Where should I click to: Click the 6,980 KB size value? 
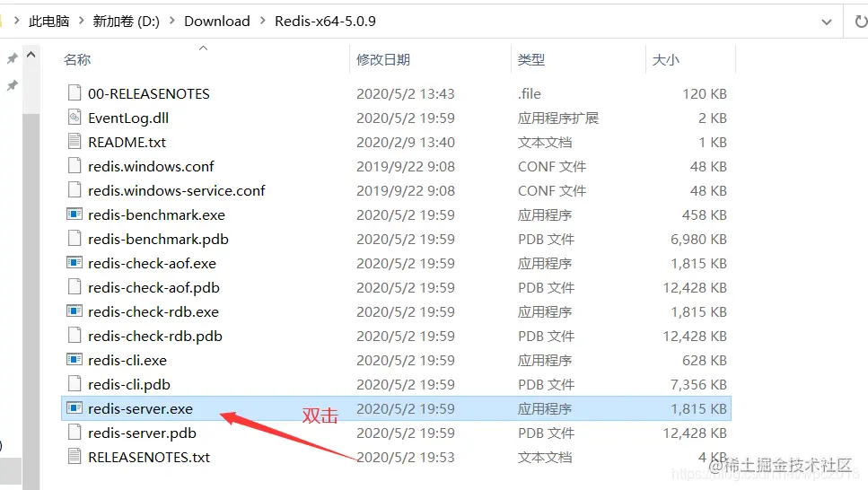coord(698,240)
